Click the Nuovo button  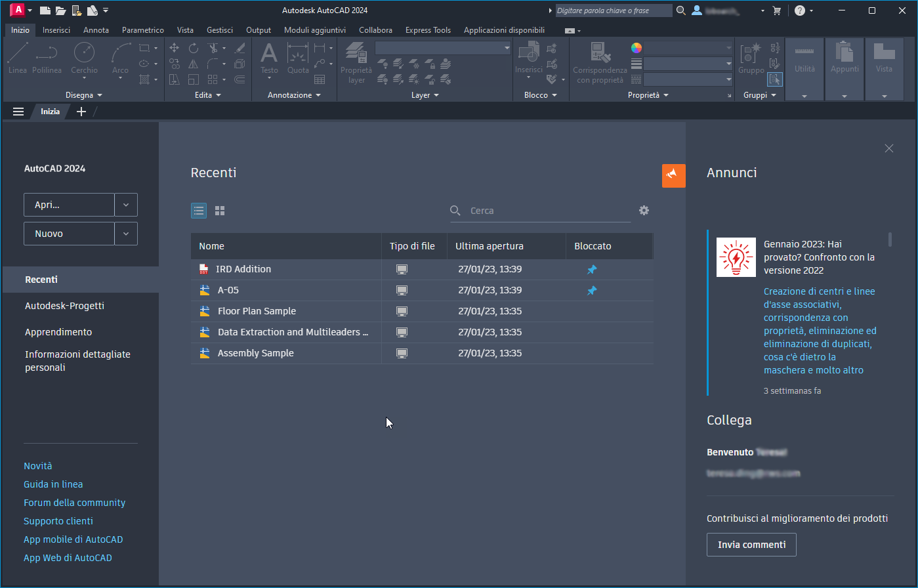coord(69,234)
